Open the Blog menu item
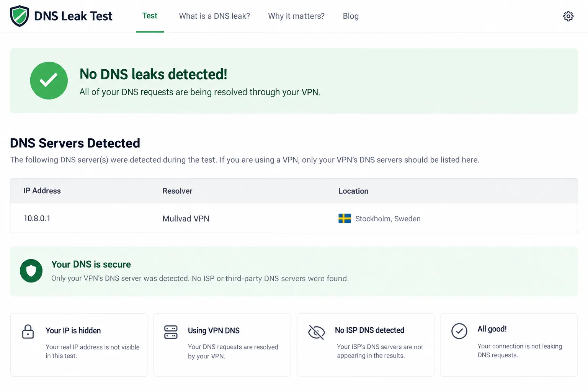588x392 pixels. 351,16
